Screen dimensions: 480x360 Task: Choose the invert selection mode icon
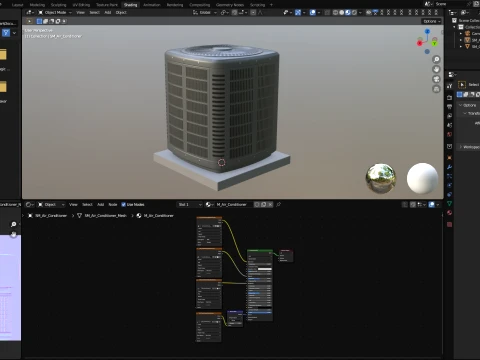pos(58,21)
